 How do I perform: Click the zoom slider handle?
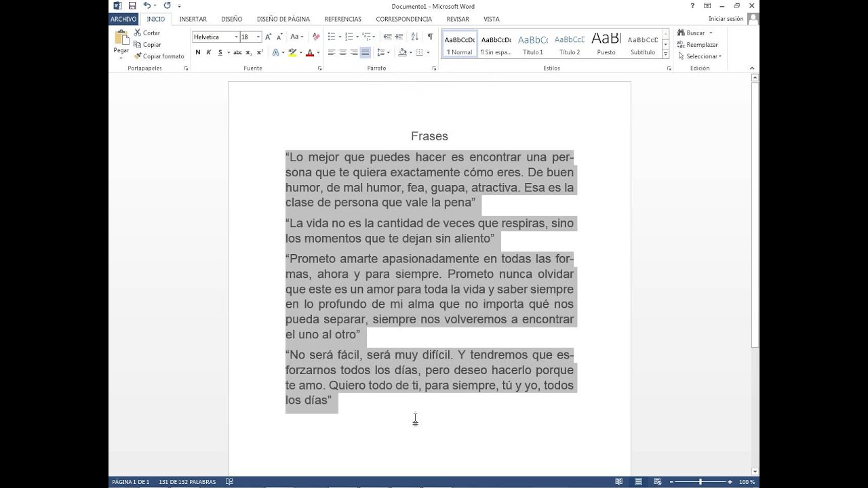pyautogui.click(x=700, y=482)
